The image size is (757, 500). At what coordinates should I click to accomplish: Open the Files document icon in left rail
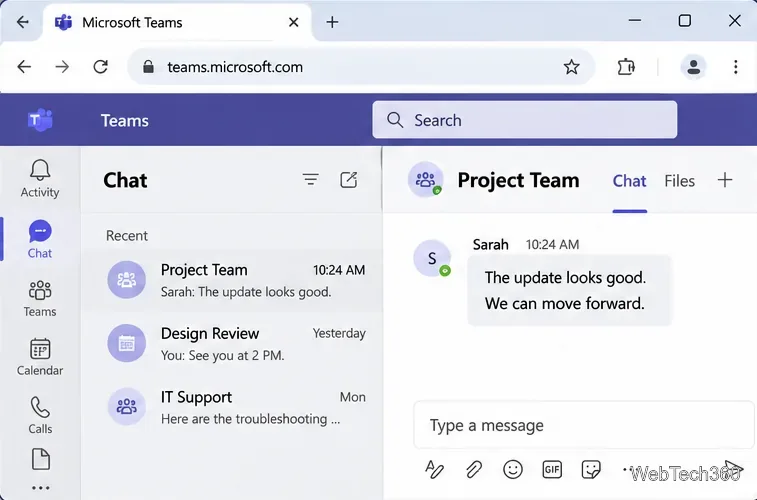(41, 459)
